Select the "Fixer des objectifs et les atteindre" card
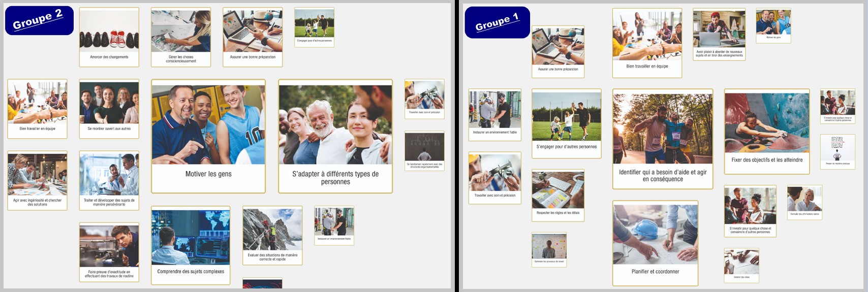This screenshot has width=868, height=292. 767,131
